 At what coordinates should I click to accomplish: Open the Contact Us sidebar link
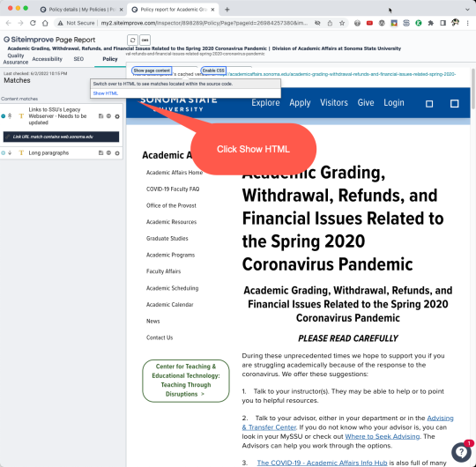tap(160, 337)
